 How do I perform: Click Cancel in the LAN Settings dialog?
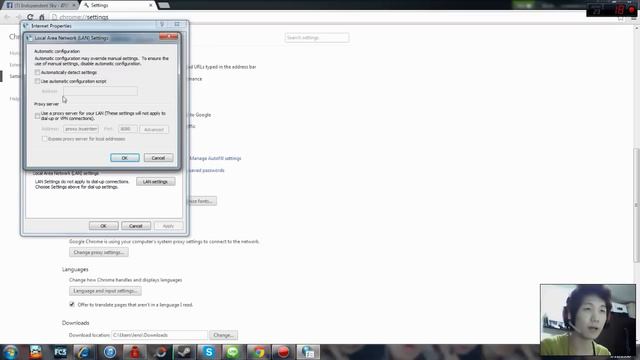[158, 158]
